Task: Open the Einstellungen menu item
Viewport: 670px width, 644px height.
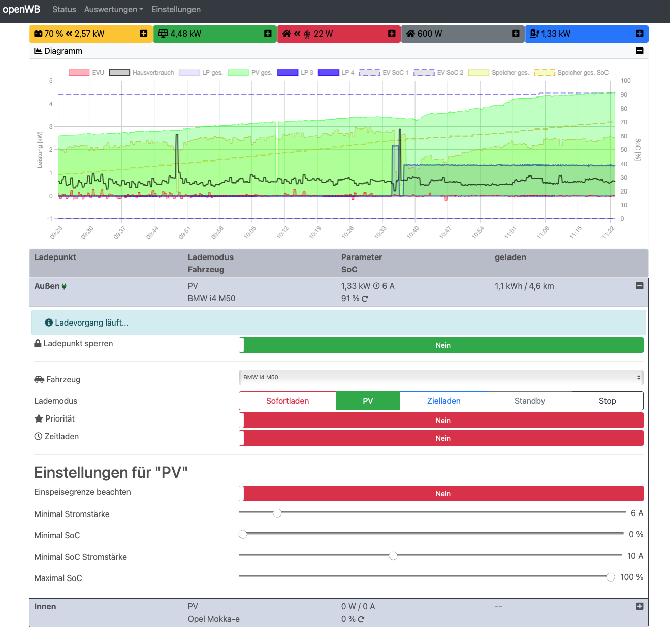Action: (x=176, y=9)
